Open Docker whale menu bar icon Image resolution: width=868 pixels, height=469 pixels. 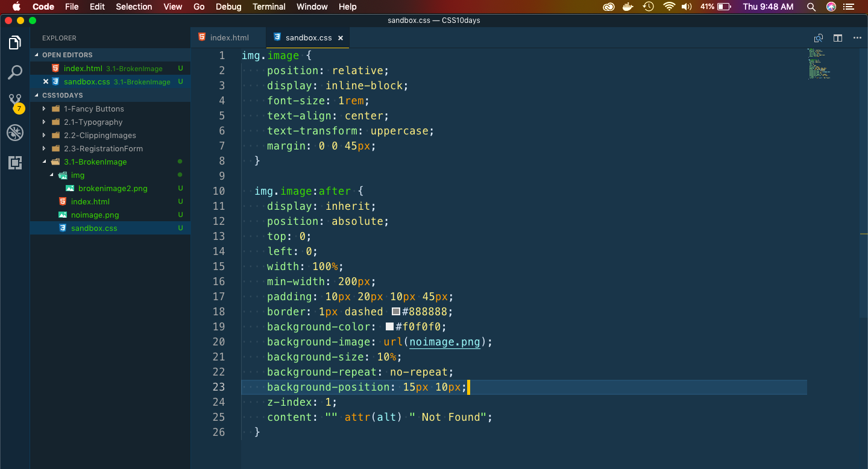click(x=628, y=7)
